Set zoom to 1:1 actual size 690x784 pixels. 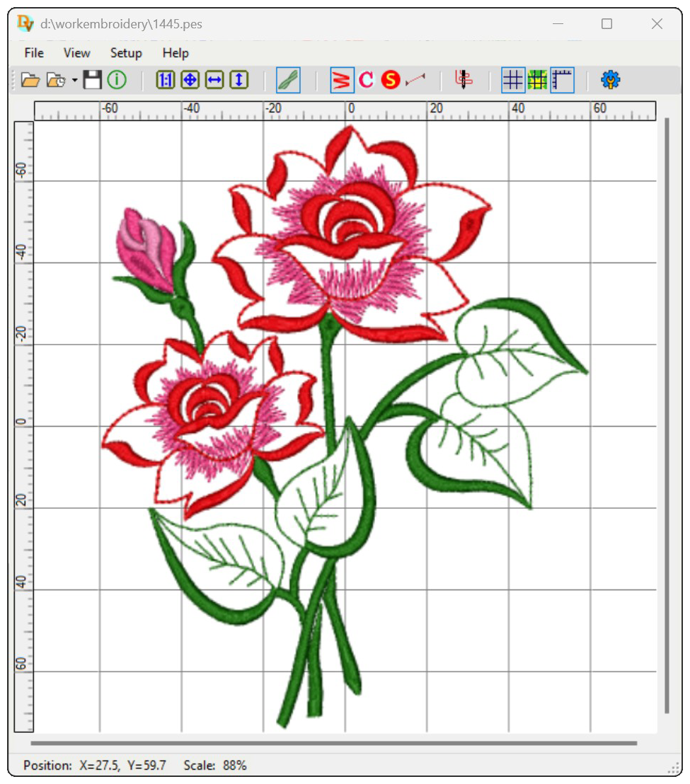[x=166, y=81]
